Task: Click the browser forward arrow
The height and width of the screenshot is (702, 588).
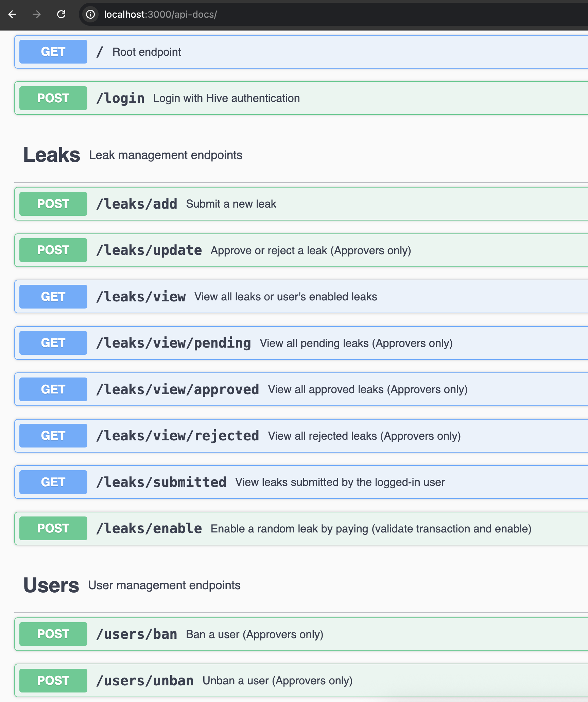Action: coord(37,15)
